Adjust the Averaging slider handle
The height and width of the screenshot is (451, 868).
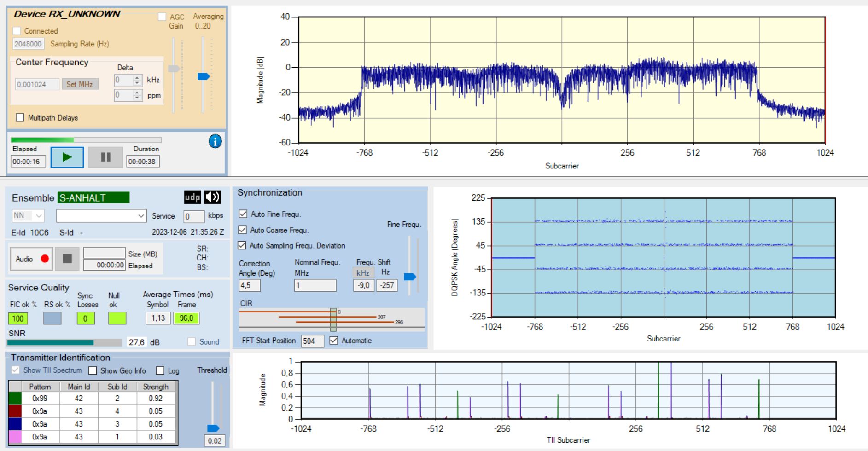(x=204, y=76)
